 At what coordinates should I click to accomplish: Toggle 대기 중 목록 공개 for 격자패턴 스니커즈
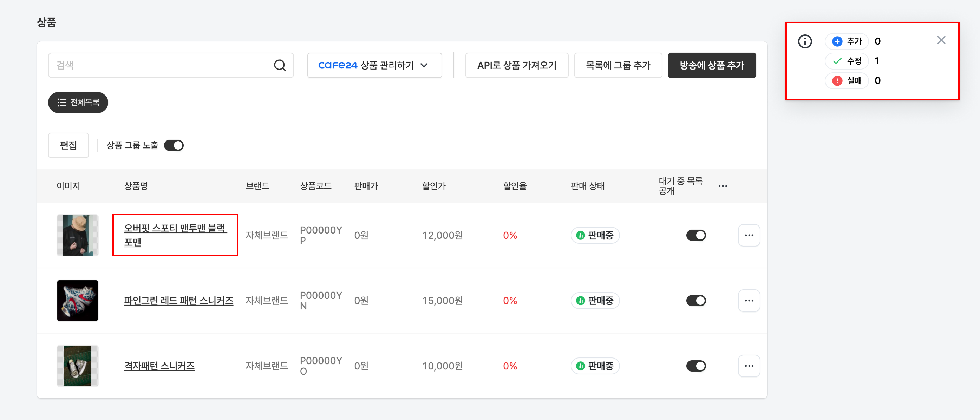[696, 366]
